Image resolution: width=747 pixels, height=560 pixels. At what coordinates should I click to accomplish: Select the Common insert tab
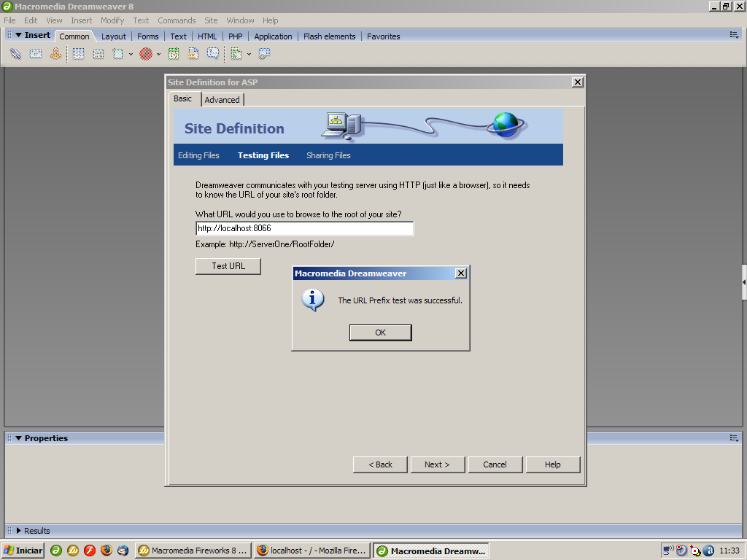point(74,36)
